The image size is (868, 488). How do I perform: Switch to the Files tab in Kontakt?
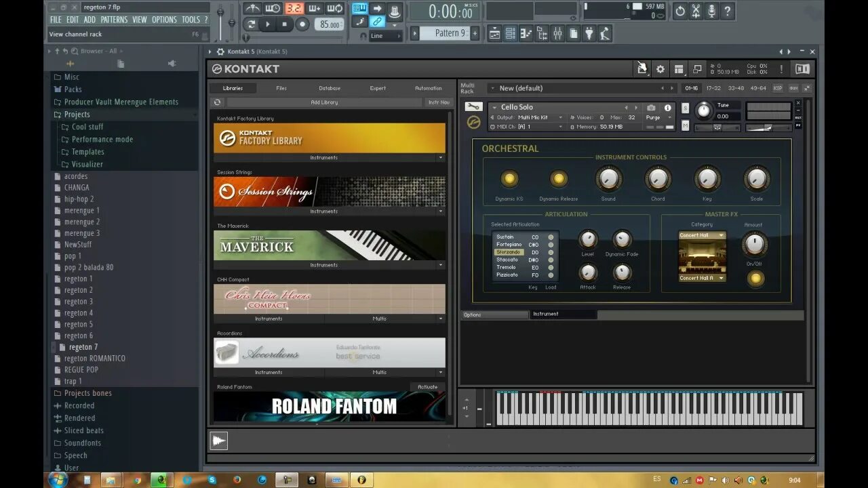pyautogui.click(x=281, y=88)
